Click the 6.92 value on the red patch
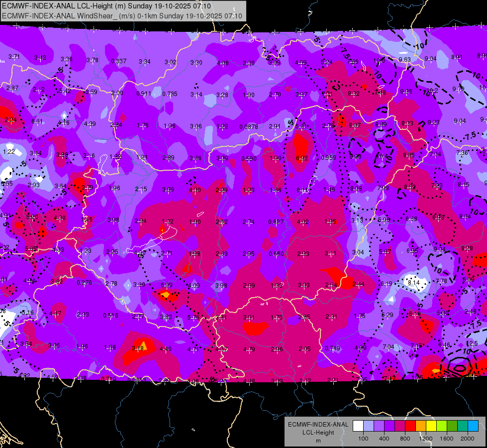 (x=302, y=158)
